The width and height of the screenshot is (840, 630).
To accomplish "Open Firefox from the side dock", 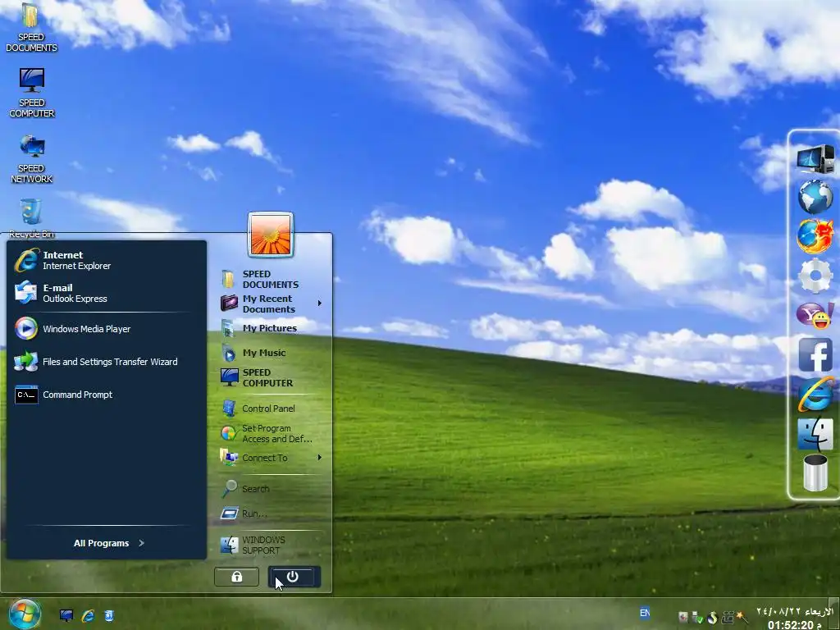I will click(815, 235).
